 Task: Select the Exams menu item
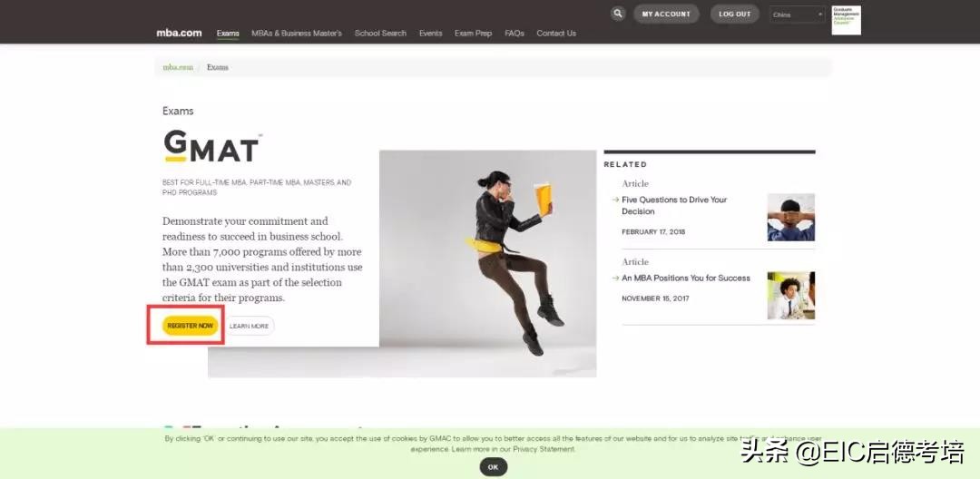pos(228,33)
